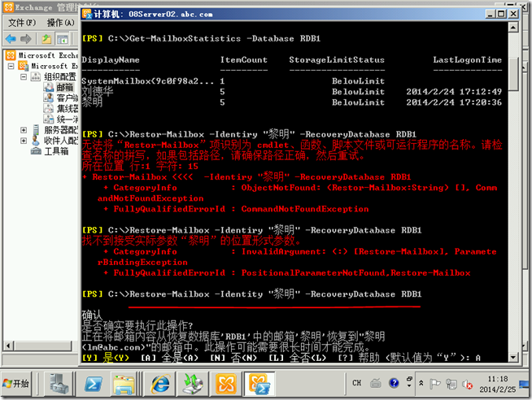Viewport: 532px width, 400px height.
Task: Open the 工具箱 tree item
Action: click(56, 151)
